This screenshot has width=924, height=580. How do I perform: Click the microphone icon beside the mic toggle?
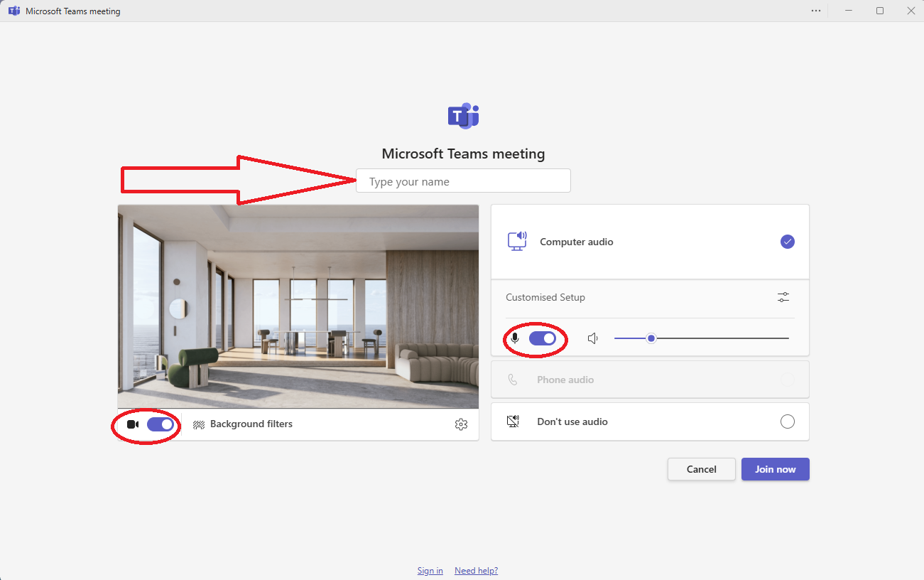[515, 338]
